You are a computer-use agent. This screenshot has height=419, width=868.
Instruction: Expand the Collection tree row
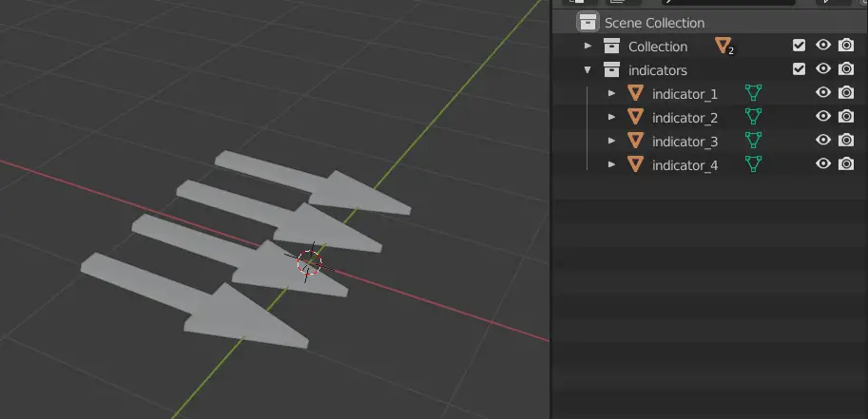click(588, 46)
